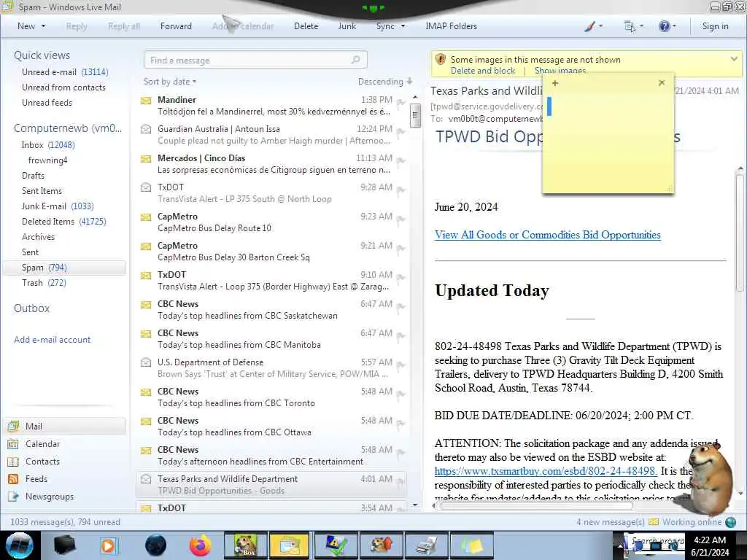Flag the CapMetro 9:23 AM message
747x560 pixels.
click(x=400, y=219)
